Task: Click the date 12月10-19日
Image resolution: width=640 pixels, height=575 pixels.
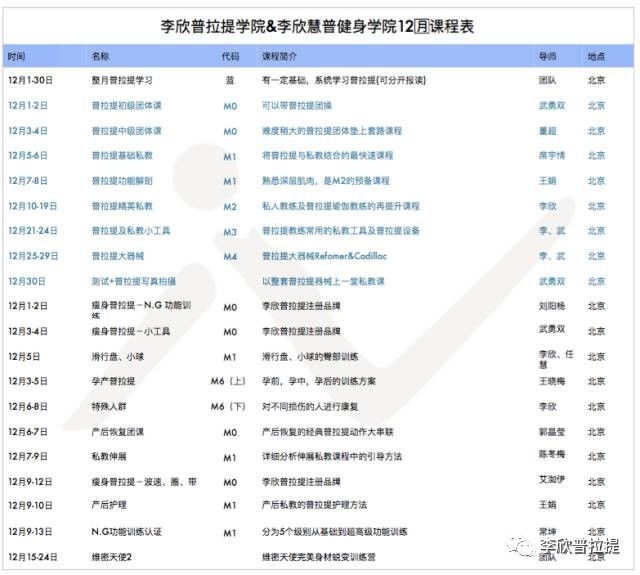Action: (x=32, y=206)
